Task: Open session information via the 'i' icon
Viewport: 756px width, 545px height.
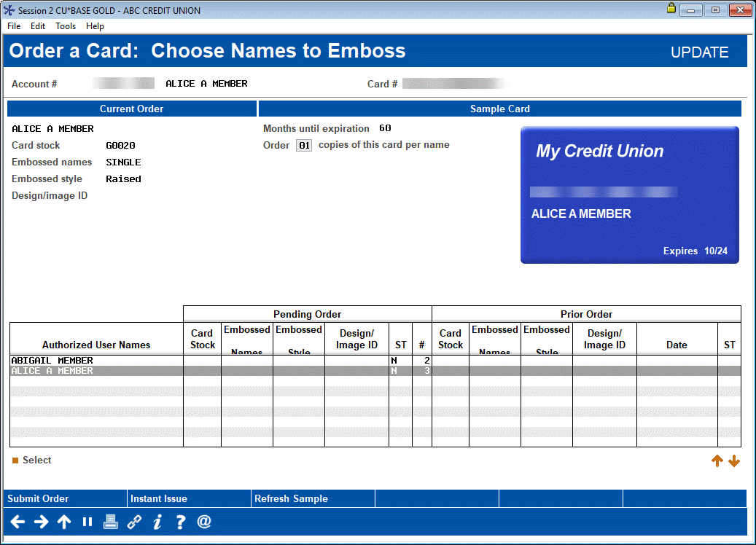Action: 157,522
